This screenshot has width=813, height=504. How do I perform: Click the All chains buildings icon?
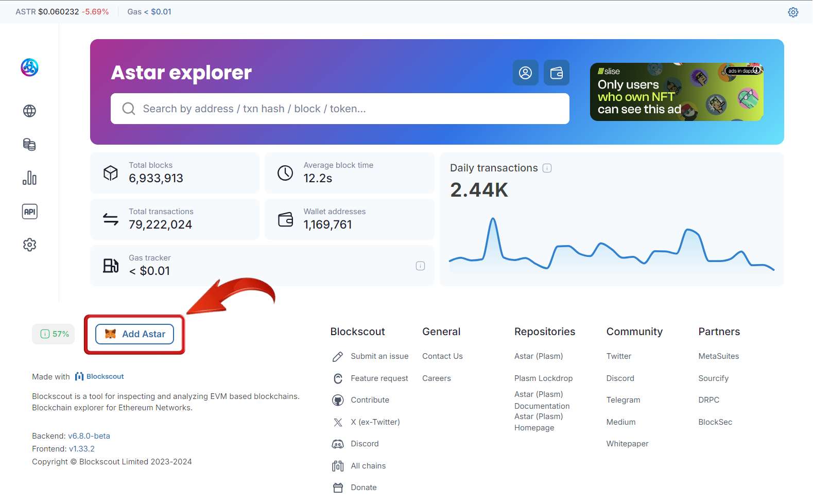pos(338,466)
